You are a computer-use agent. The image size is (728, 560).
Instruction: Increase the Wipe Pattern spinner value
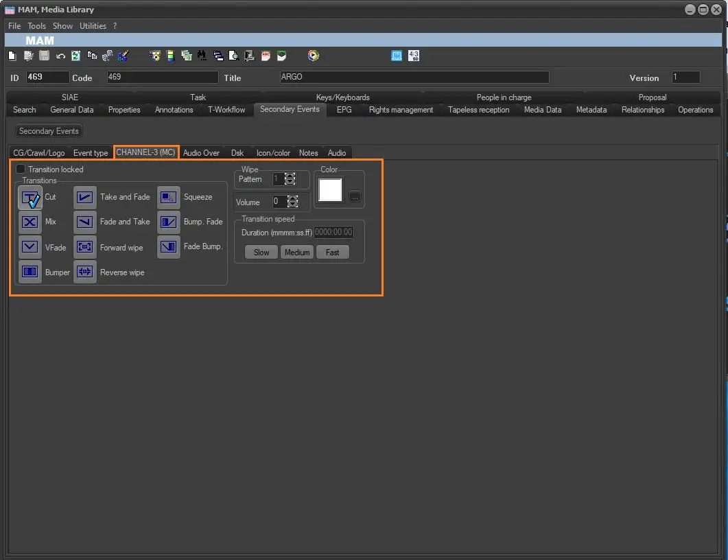tap(290, 176)
